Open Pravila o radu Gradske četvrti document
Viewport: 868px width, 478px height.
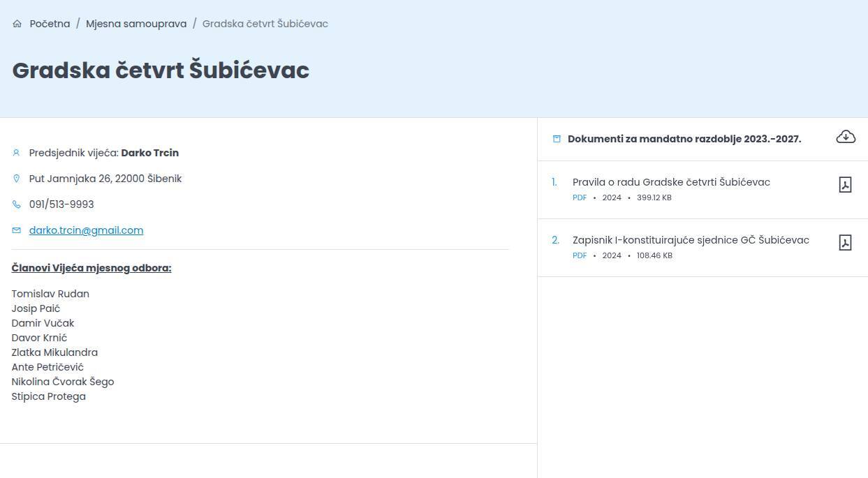tap(670, 182)
